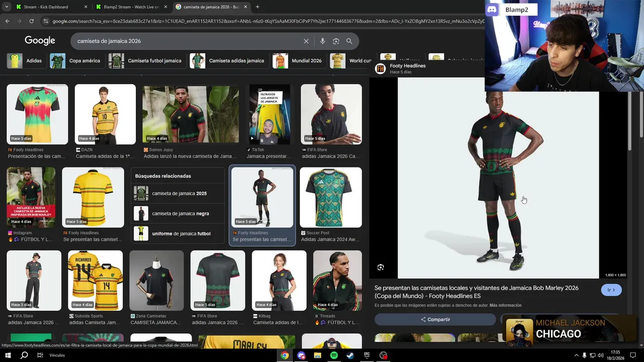This screenshot has width=644, height=362.
Task: Select related search camiseta de jamaica negra
Action: click(179, 214)
